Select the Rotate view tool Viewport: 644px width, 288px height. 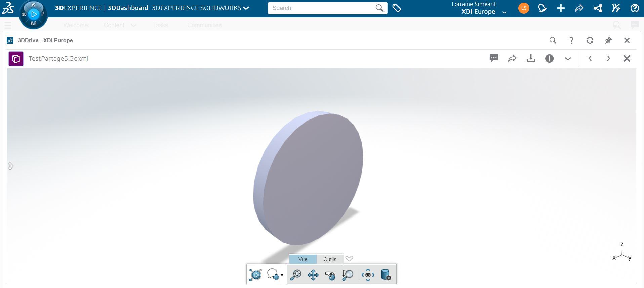click(x=330, y=275)
